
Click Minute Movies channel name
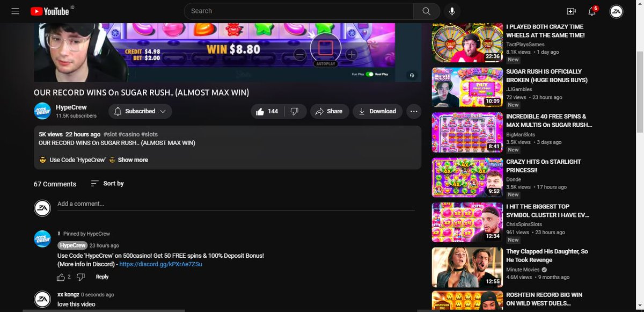point(523,270)
